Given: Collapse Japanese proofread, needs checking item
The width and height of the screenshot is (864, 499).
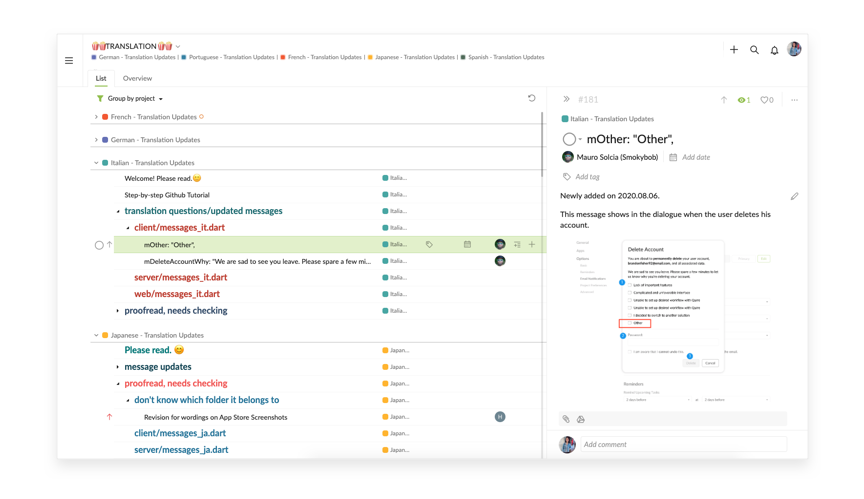Looking at the screenshot, I should coord(118,384).
